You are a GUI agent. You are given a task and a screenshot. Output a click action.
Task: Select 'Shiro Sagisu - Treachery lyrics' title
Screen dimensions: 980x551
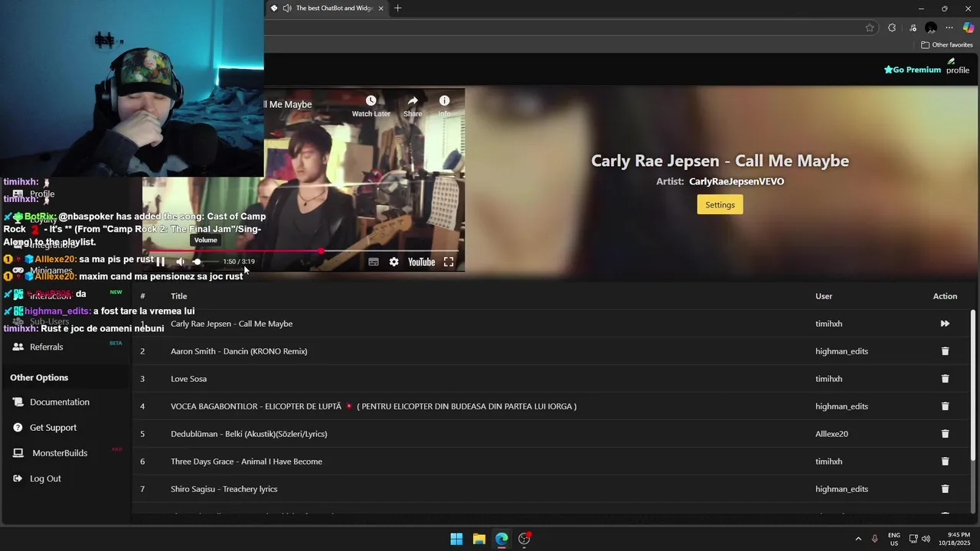pyautogui.click(x=224, y=489)
